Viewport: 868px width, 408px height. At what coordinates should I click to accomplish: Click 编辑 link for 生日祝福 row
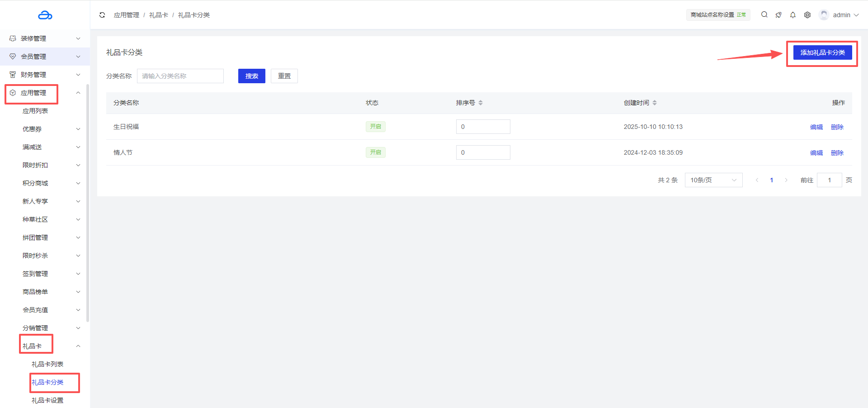pos(816,127)
